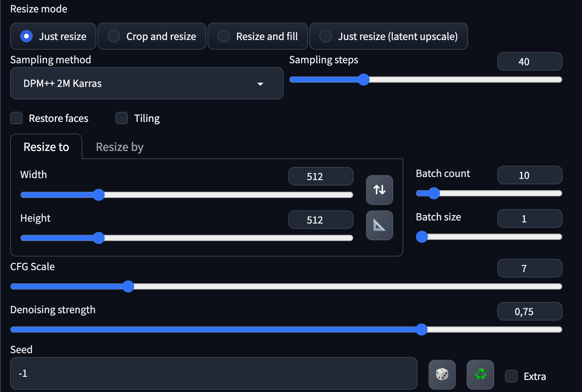Screen dimensions: 582x392
Task: Focus the CFG Scale value field
Action: point(530,268)
